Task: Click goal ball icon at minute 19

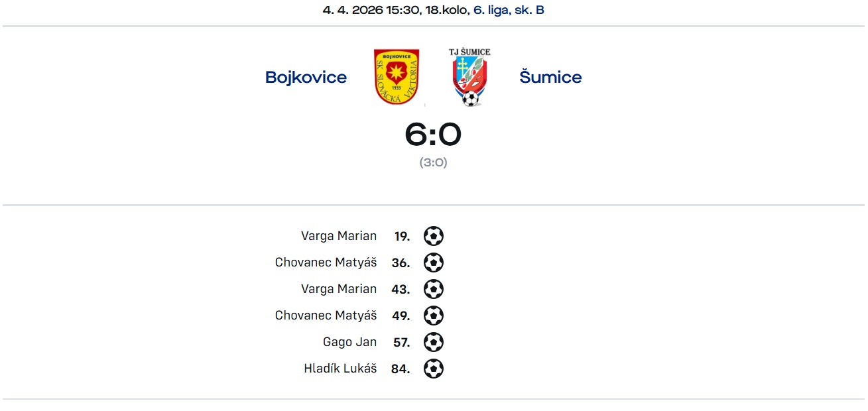Action: [433, 236]
